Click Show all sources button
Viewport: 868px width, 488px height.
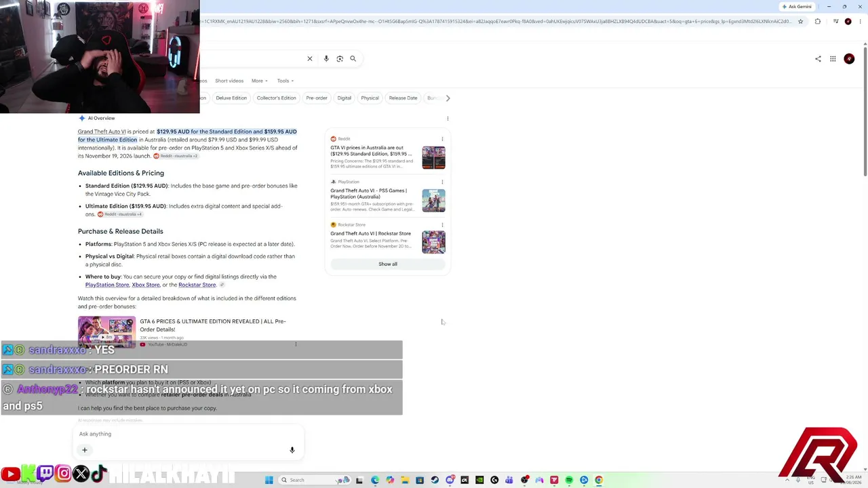pos(388,264)
